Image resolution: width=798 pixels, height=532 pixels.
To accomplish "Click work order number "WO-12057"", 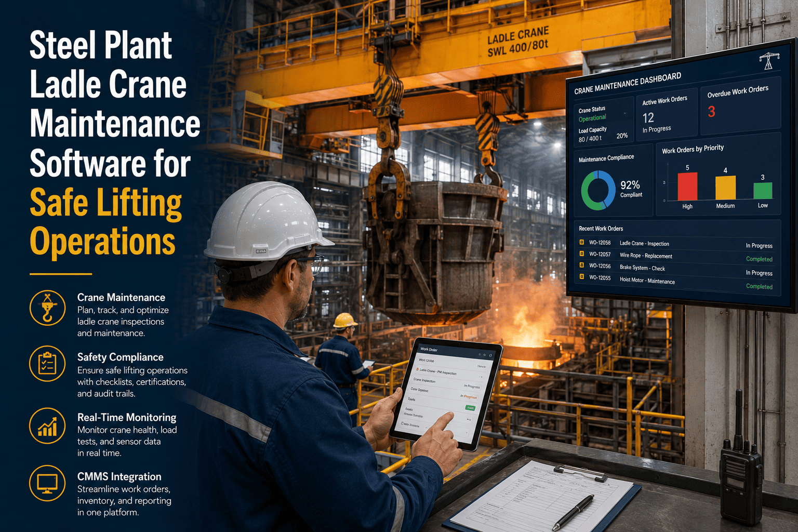I will coord(600,254).
